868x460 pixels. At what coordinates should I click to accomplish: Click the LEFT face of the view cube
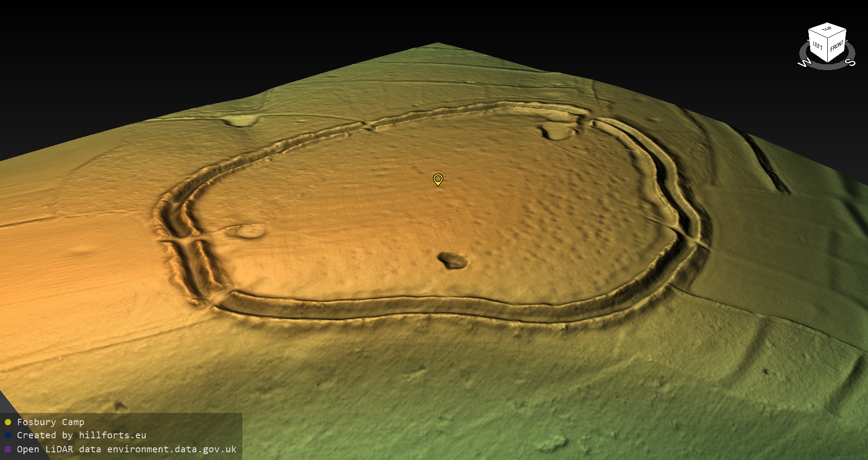pos(818,46)
